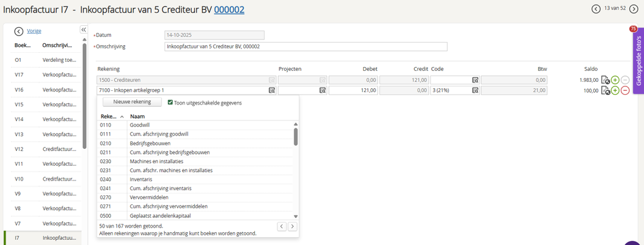Open account lookup on 1500 Crediteuren row
Viewport: 644px width, 245px height.
pos(272,80)
